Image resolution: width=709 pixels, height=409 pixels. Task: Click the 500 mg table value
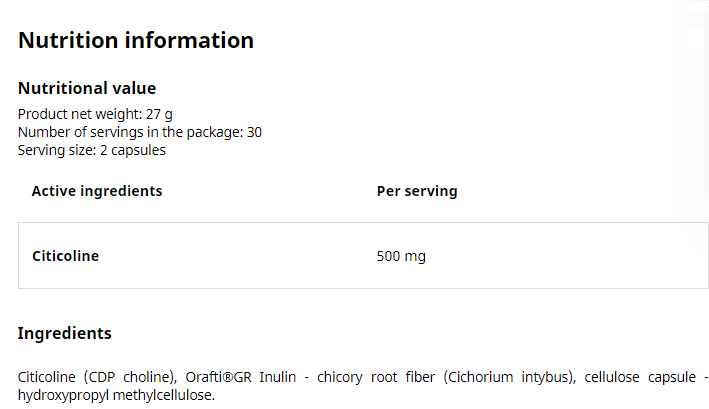(x=401, y=256)
